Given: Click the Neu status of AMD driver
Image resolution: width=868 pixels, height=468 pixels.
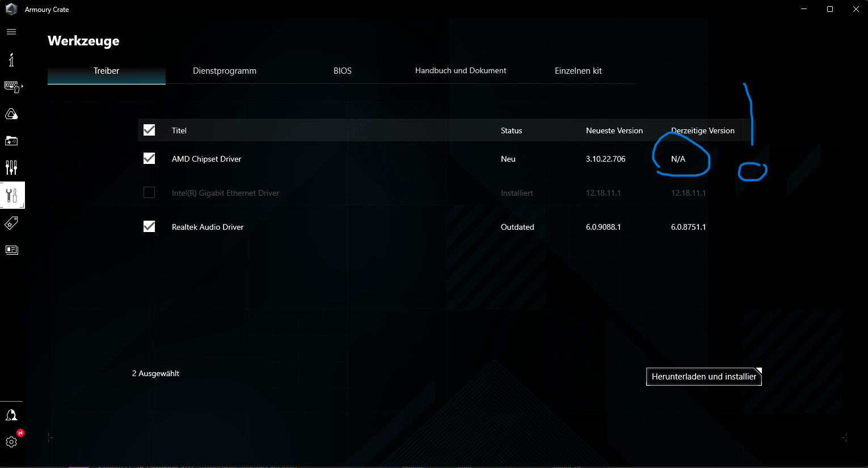Looking at the screenshot, I should (x=508, y=159).
